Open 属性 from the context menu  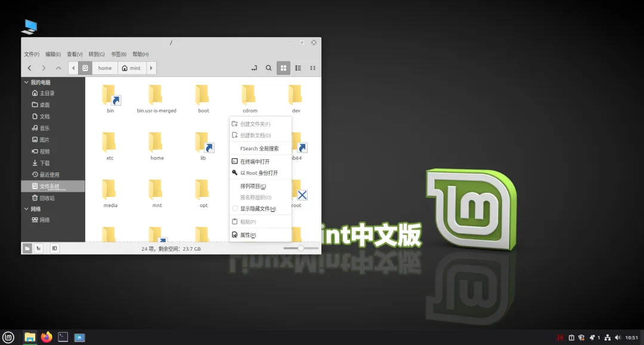[261, 235]
